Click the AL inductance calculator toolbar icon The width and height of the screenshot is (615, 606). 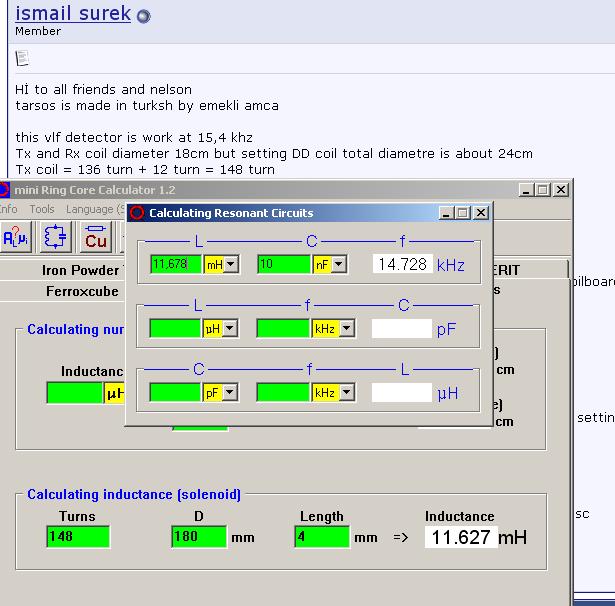[15, 238]
